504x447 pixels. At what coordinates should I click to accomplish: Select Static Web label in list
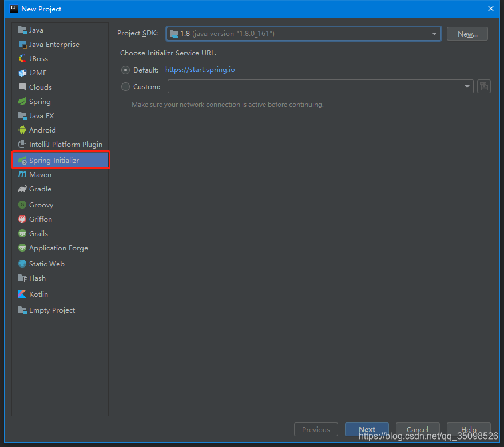pyautogui.click(x=47, y=264)
